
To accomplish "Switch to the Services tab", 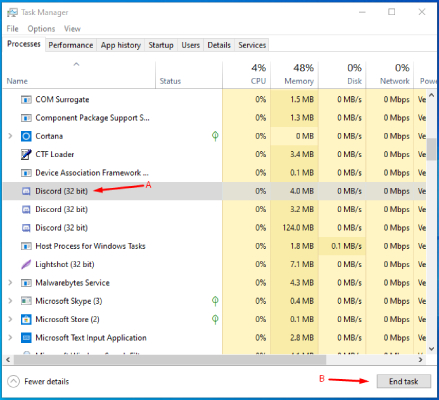I will 252,45.
